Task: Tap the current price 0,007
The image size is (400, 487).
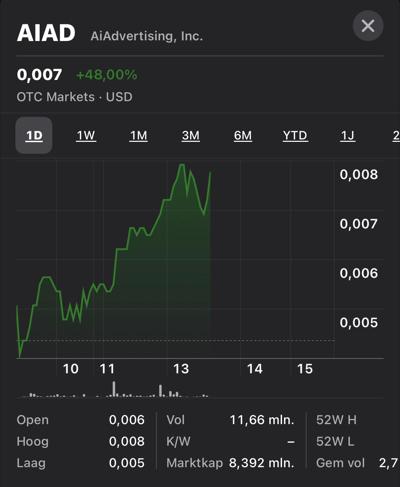Action: pos(39,74)
